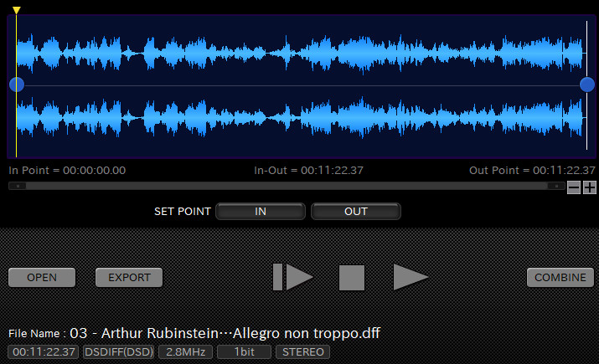Click the Out Point = 00:11:22.37 readout
The image size is (599, 364).
pos(532,170)
